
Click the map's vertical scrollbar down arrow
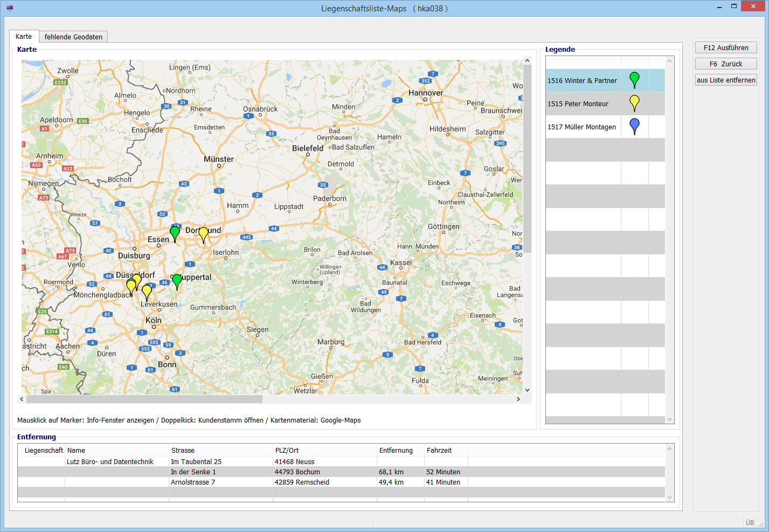527,390
